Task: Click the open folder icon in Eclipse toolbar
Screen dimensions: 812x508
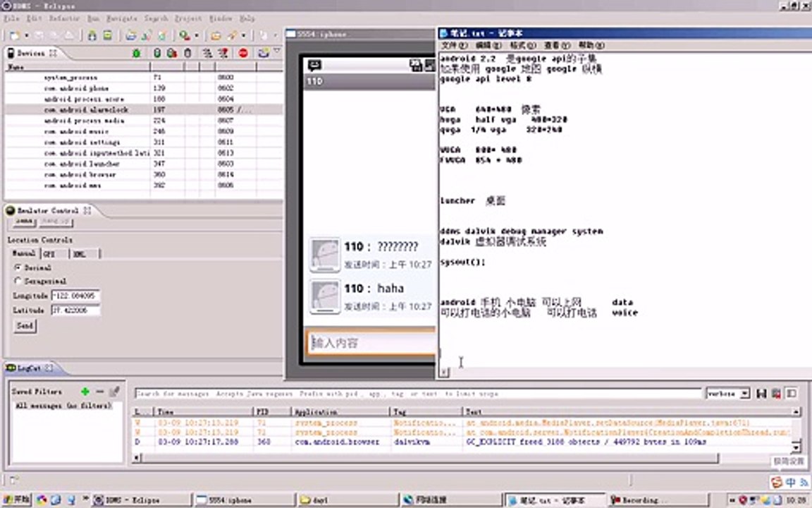Action: coord(216,35)
